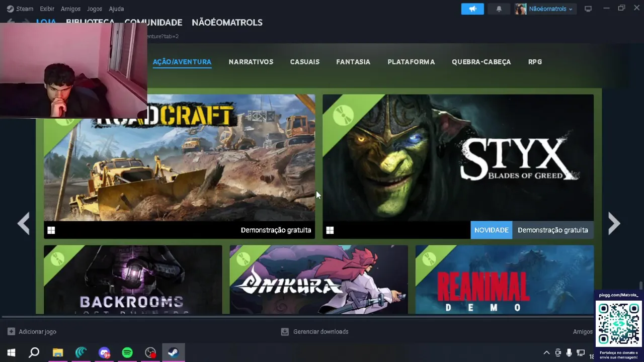Click the green demo disc badge on Reanimal
This screenshot has height=362, width=644.
point(429,258)
